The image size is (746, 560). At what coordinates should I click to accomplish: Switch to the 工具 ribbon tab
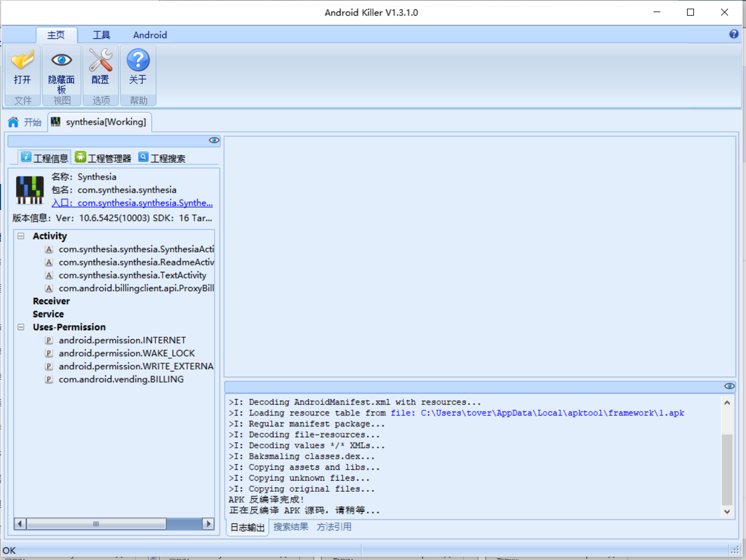click(102, 35)
